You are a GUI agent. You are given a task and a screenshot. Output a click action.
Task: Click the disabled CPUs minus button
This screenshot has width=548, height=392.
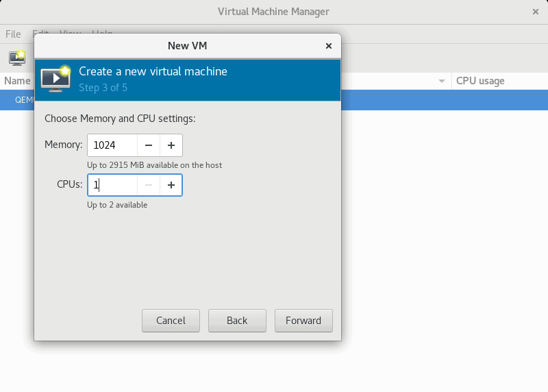click(149, 185)
